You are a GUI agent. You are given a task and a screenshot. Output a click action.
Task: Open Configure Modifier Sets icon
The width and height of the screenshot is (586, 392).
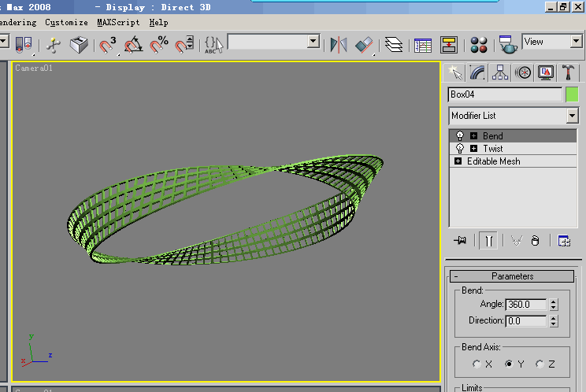coord(564,241)
